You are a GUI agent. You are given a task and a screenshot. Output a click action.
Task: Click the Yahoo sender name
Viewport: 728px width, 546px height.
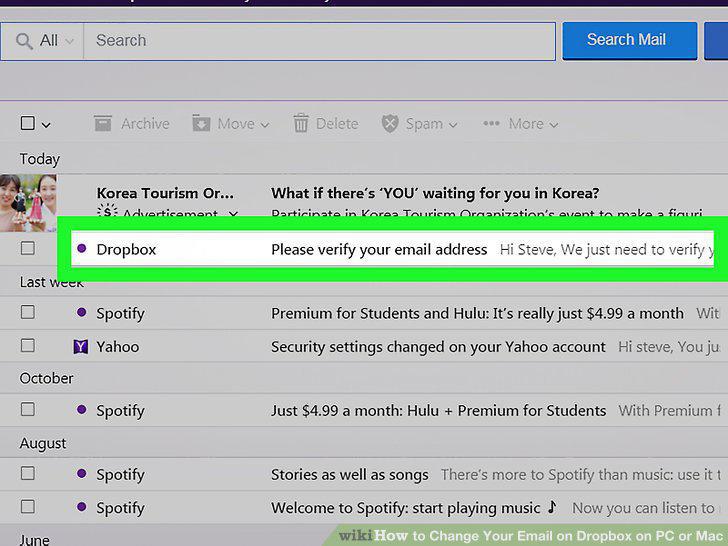pyautogui.click(x=117, y=347)
